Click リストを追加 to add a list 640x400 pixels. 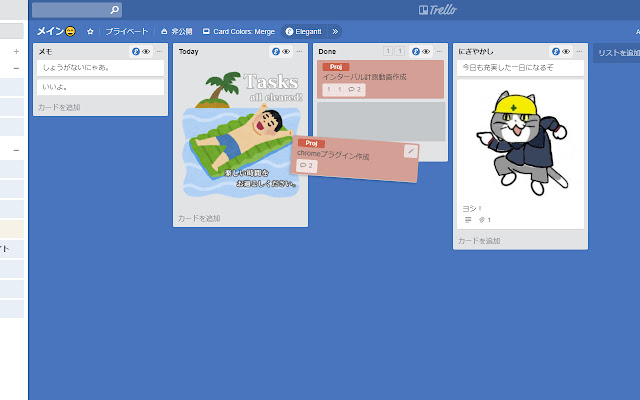(x=618, y=53)
